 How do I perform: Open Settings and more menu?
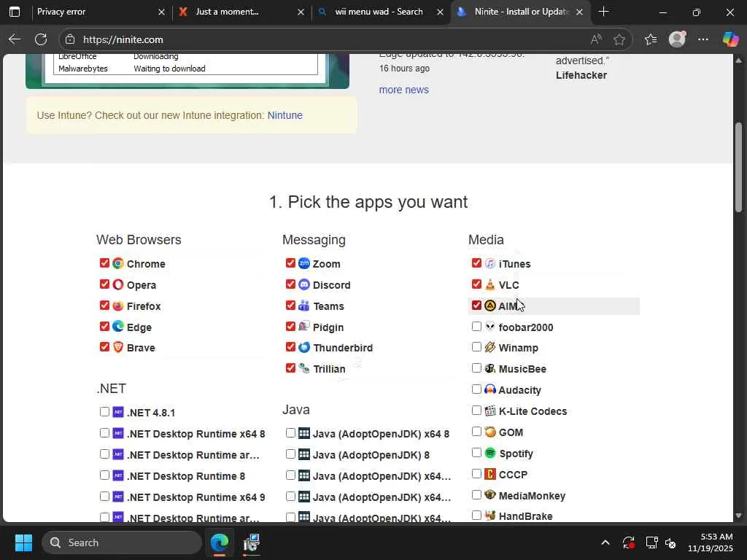703,39
